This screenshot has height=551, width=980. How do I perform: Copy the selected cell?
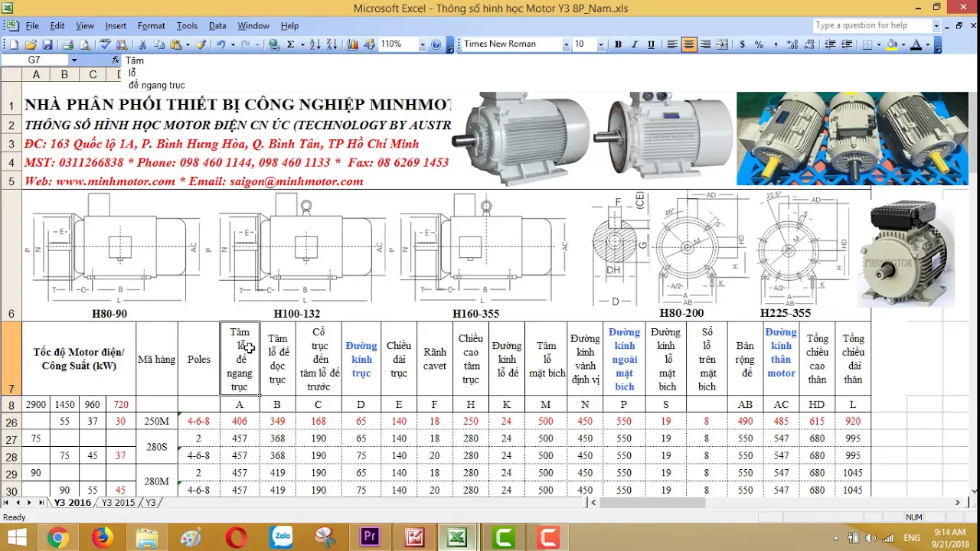click(x=159, y=44)
